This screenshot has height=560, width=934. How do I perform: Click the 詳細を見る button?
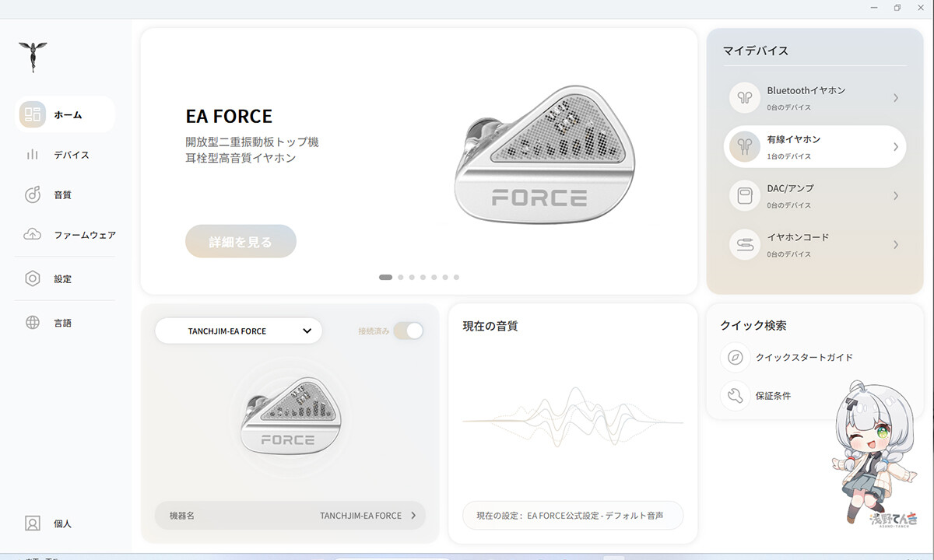(x=241, y=241)
